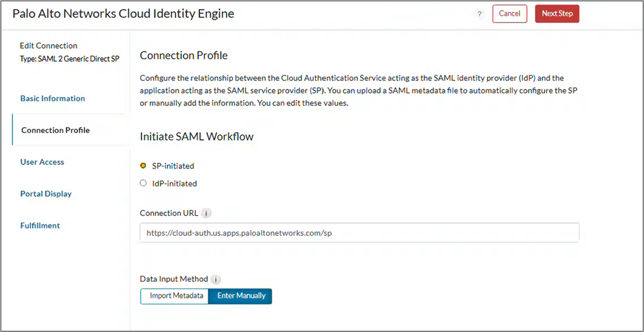The image size is (644, 332).
Task: Click the Edit Connection label in sidebar
Action: click(49, 46)
